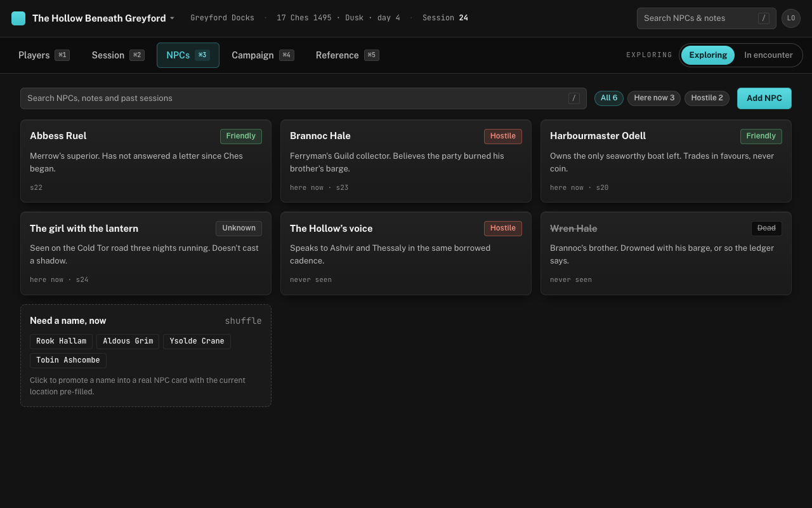The width and height of the screenshot is (812, 508).
Task: Click The Hollow's voice Hostile badge
Action: [x=503, y=229]
